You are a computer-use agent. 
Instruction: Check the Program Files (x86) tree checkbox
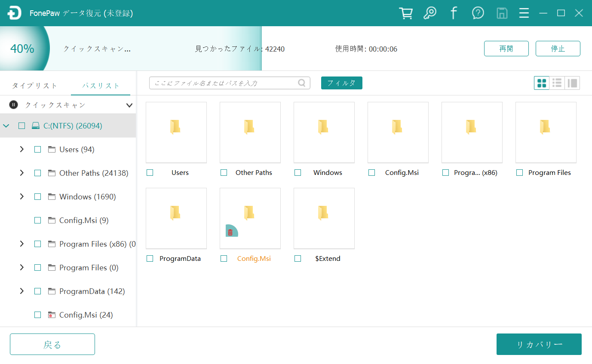[38, 244]
